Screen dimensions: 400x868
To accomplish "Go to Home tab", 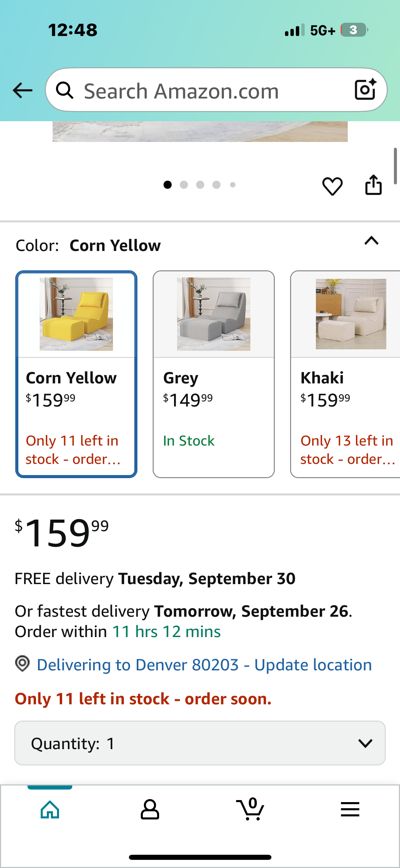I will coord(50,810).
